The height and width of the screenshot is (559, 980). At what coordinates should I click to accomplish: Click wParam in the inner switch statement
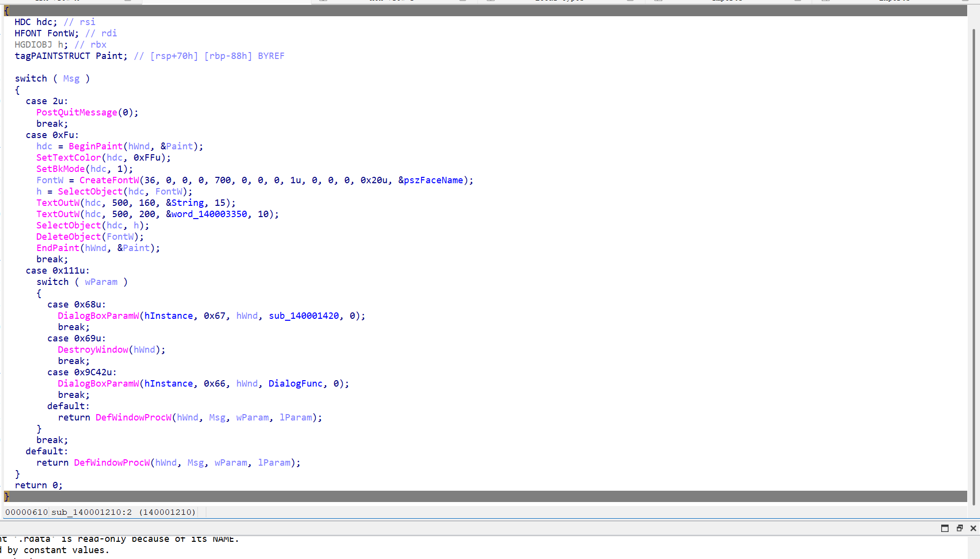pyautogui.click(x=101, y=282)
